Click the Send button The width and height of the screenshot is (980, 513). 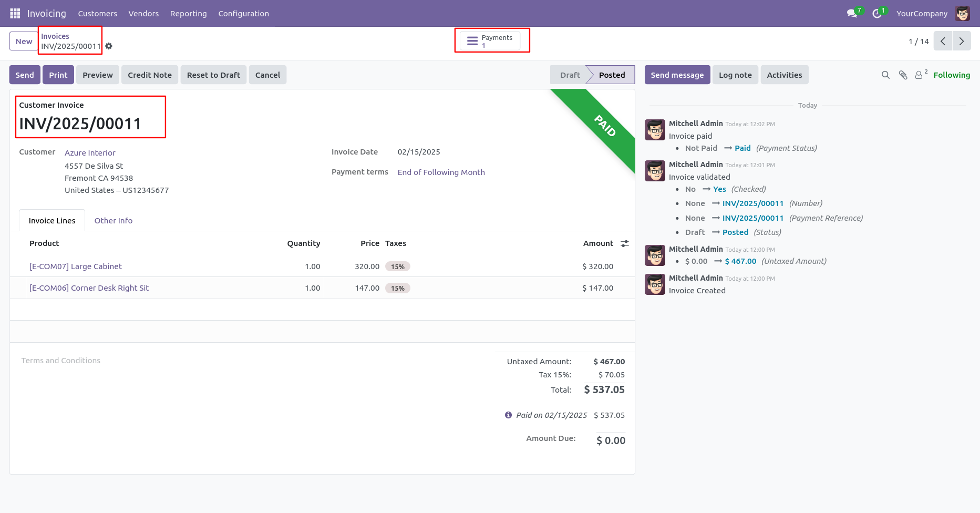coord(25,75)
